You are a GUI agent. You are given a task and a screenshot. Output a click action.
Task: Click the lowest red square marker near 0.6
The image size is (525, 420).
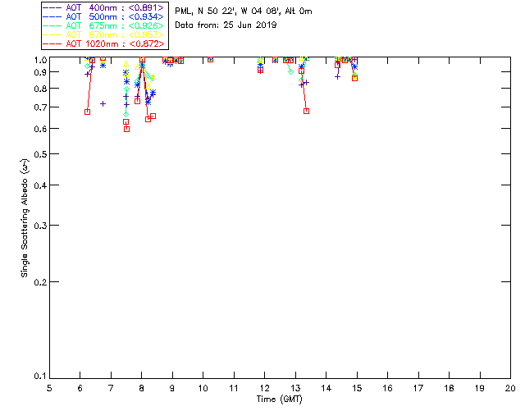[126, 129]
